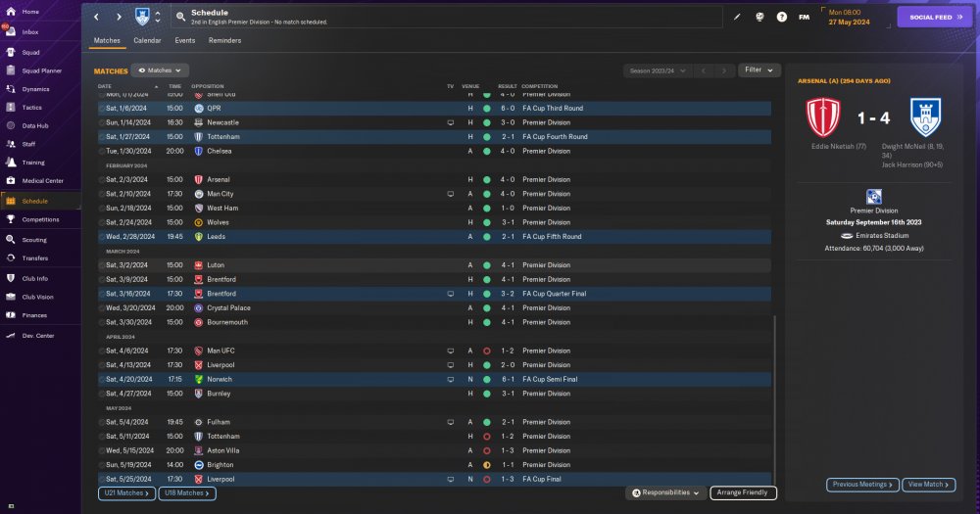The width and height of the screenshot is (980, 514).
Task: Open the Training cone icon
Action: (x=11, y=163)
